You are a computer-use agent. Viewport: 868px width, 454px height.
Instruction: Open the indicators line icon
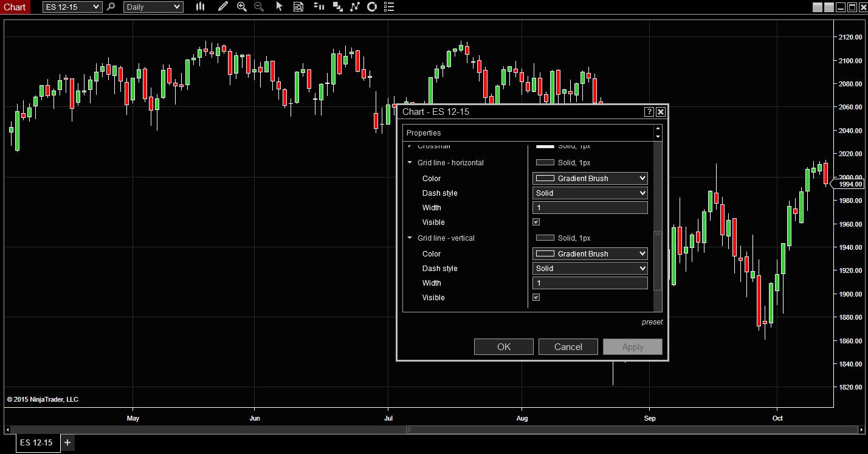click(356, 7)
